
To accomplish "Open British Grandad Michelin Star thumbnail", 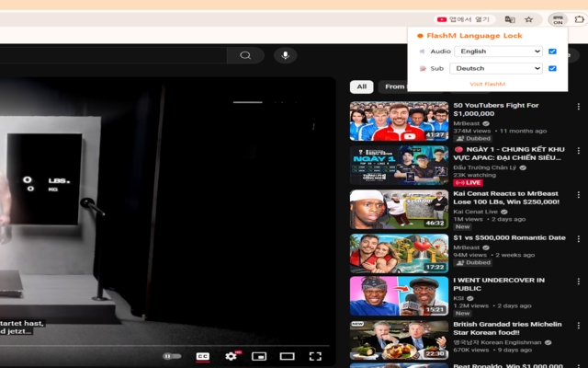I will tap(399, 340).
